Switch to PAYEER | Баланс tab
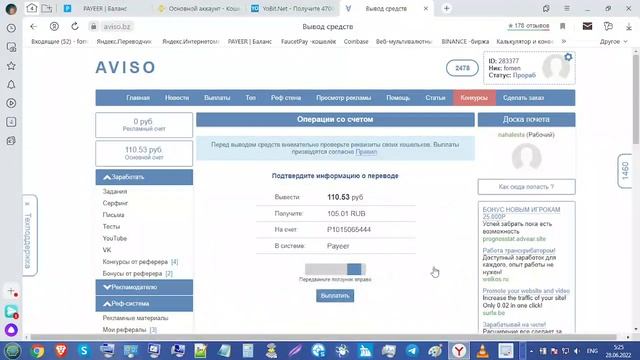 pos(104,8)
